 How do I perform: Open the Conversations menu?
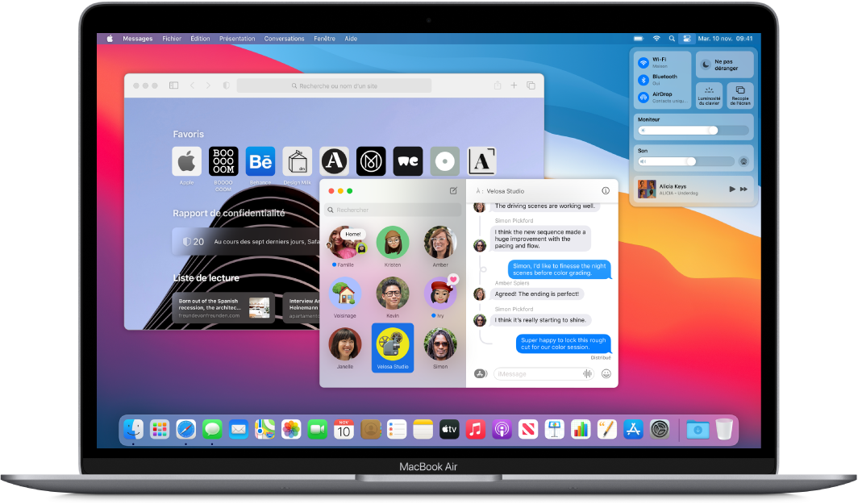pyautogui.click(x=284, y=38)
